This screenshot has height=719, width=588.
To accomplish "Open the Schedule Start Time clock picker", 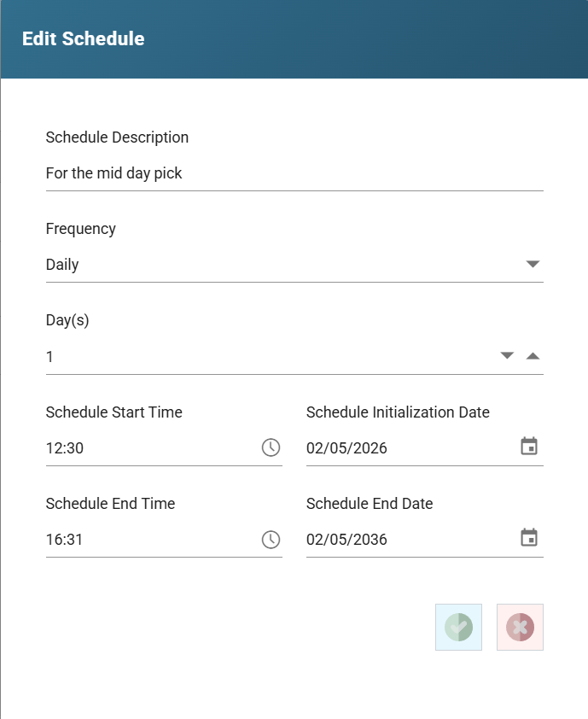I will [271, 447].
